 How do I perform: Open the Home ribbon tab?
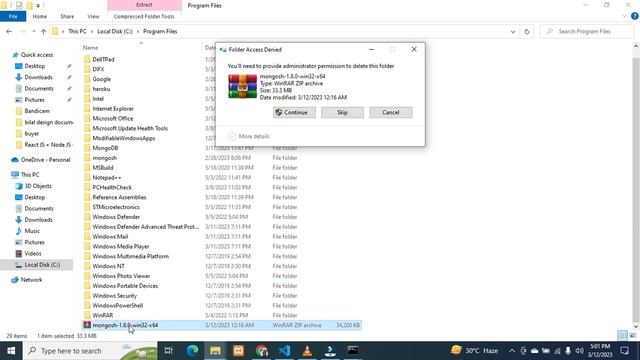(x=40, y=16)
